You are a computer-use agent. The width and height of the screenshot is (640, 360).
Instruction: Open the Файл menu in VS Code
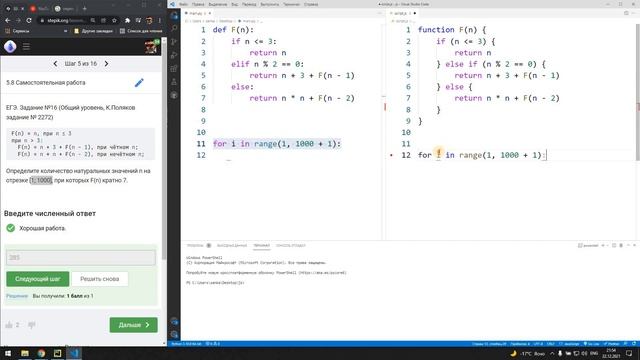click(184, 4)
